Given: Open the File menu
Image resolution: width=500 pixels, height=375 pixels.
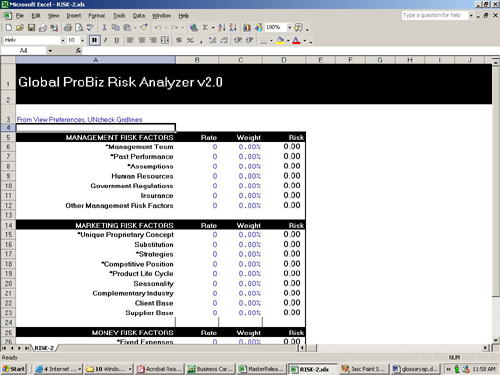Looking at the screenshot, I should (20, 16).
